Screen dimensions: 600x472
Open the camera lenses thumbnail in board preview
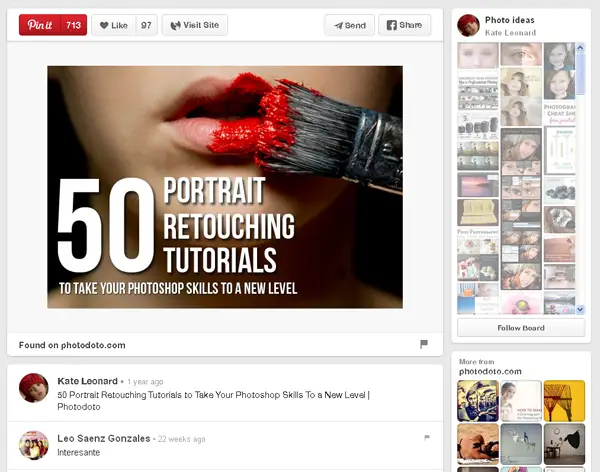coord(478,126)
